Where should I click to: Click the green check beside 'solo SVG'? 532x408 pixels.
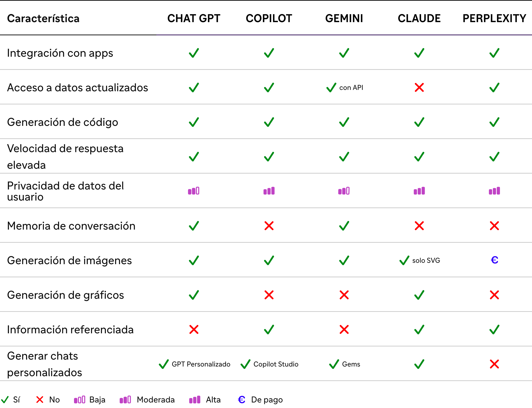click(404, 260)
